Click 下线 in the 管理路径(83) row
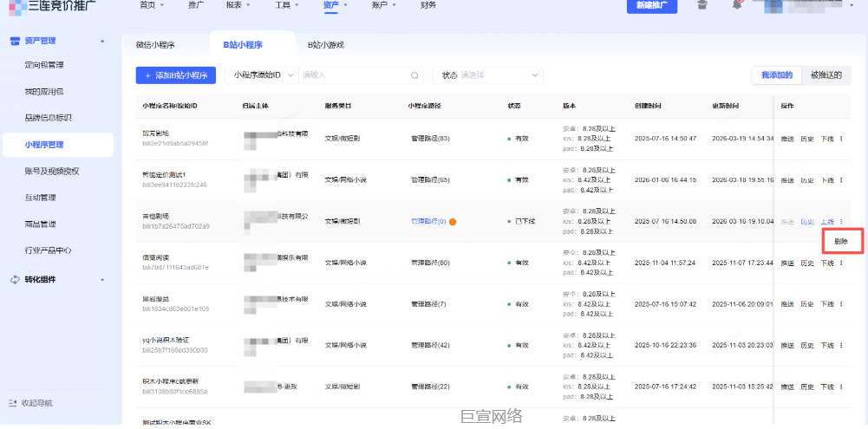868x429 pixels. [827, 139]
